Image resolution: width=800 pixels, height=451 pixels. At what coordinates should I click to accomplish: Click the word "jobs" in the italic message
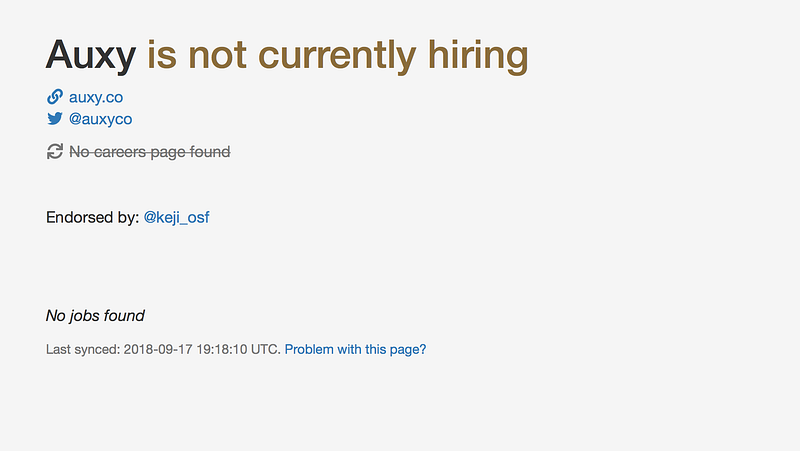click(x=84, y=316)
